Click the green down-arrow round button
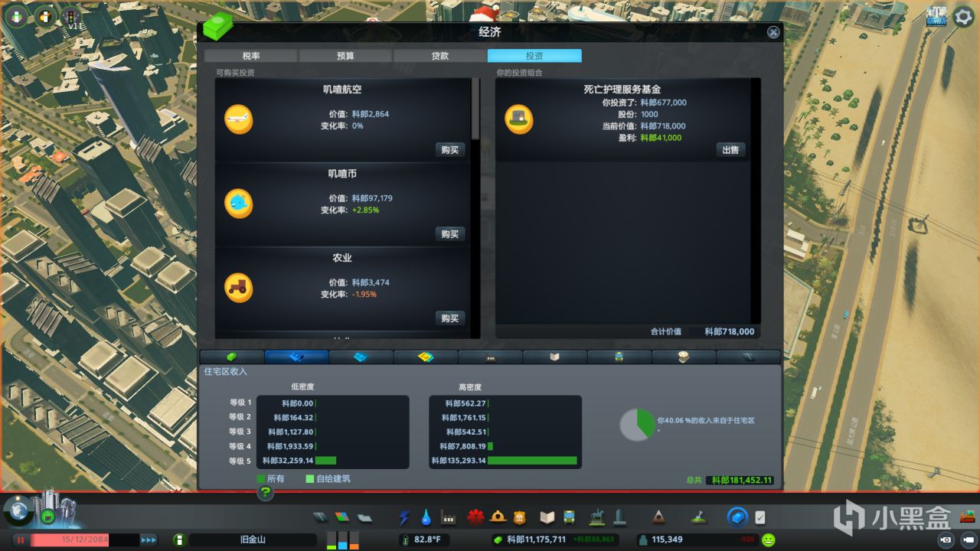 (x=18, y=16)
